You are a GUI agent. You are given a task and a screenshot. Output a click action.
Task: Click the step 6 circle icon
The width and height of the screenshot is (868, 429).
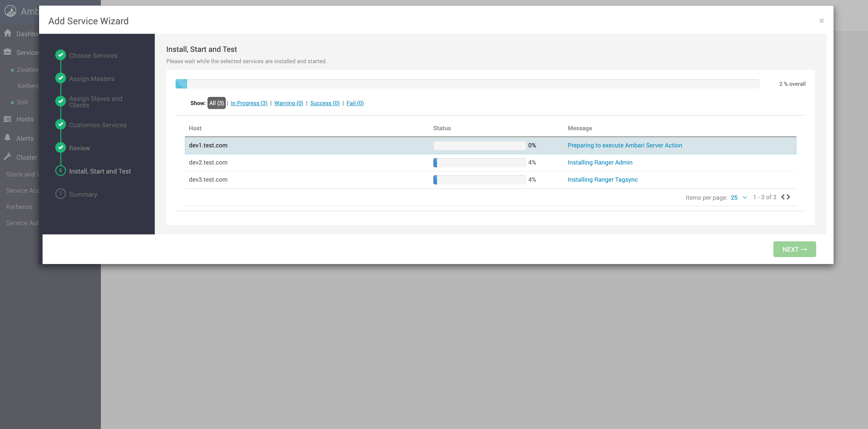pos(61,171)
